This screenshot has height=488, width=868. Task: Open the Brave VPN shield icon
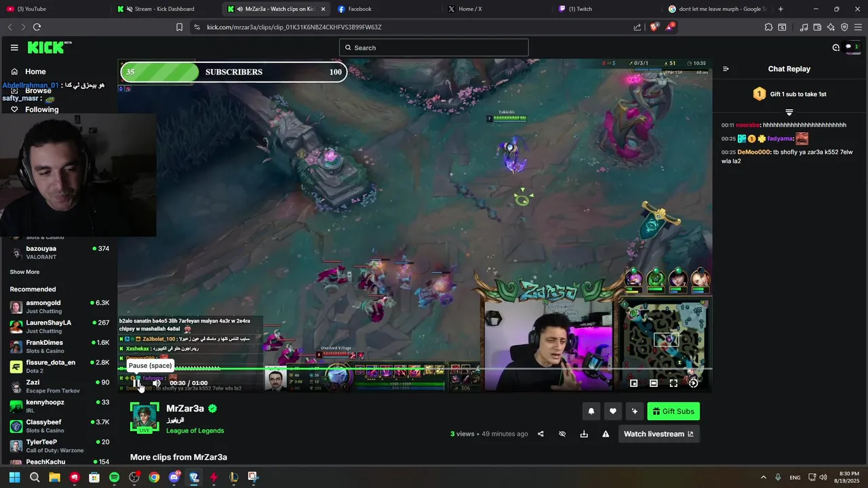844,27
